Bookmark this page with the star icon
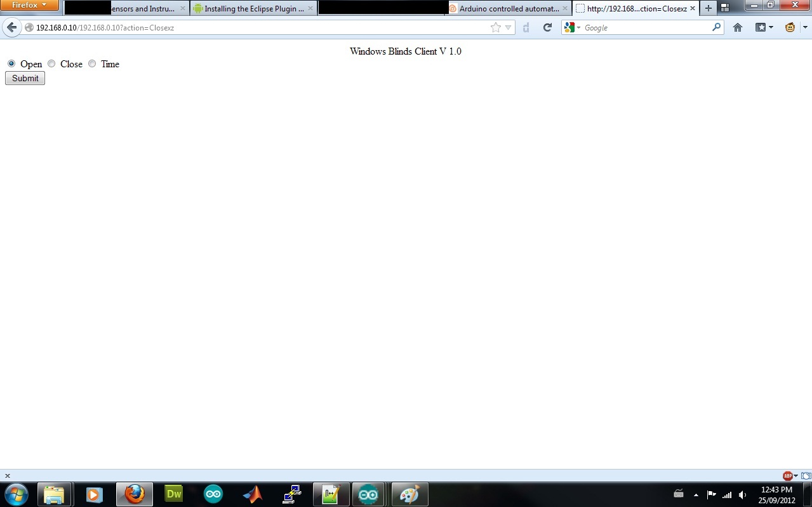Screen dimensions: 812x507 [x=495, y=28]
